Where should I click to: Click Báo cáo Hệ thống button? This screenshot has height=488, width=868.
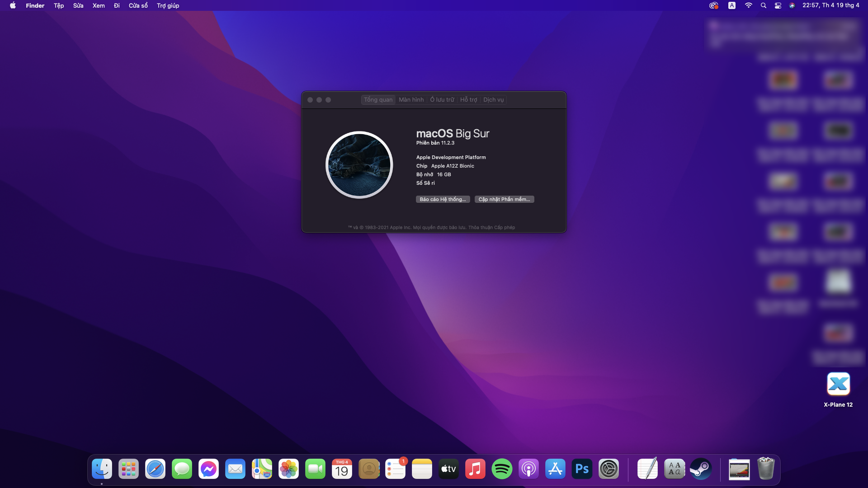coord(443,199)
